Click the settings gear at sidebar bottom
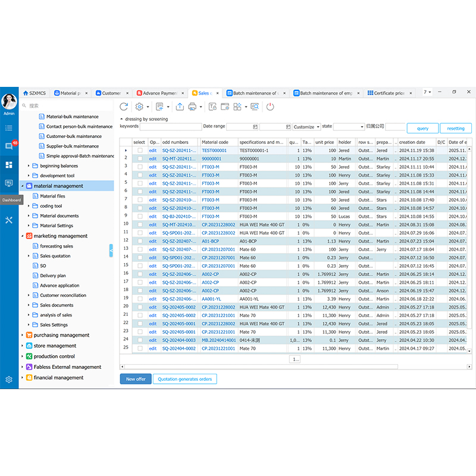This screenshot has width=476, height=476. click(8, 380)
